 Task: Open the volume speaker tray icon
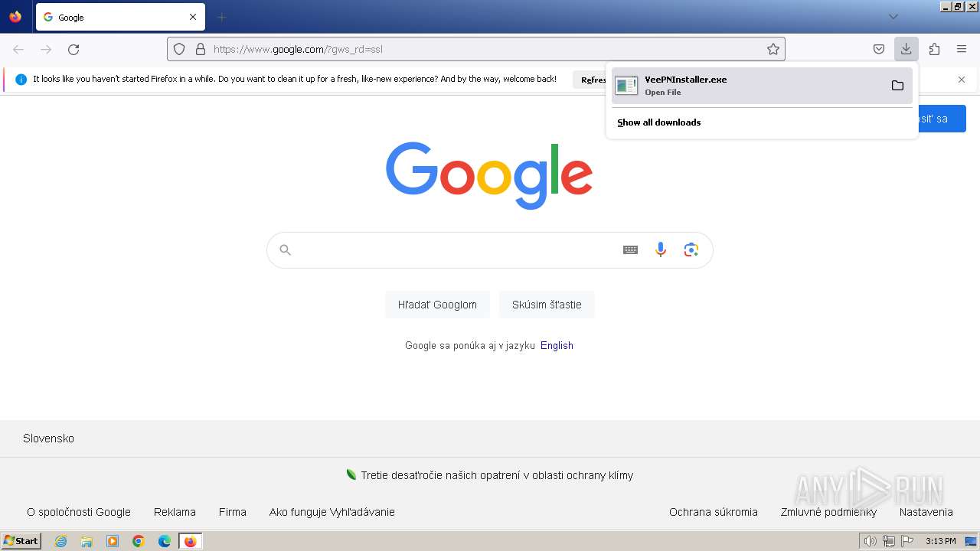(x=870, y=541)
